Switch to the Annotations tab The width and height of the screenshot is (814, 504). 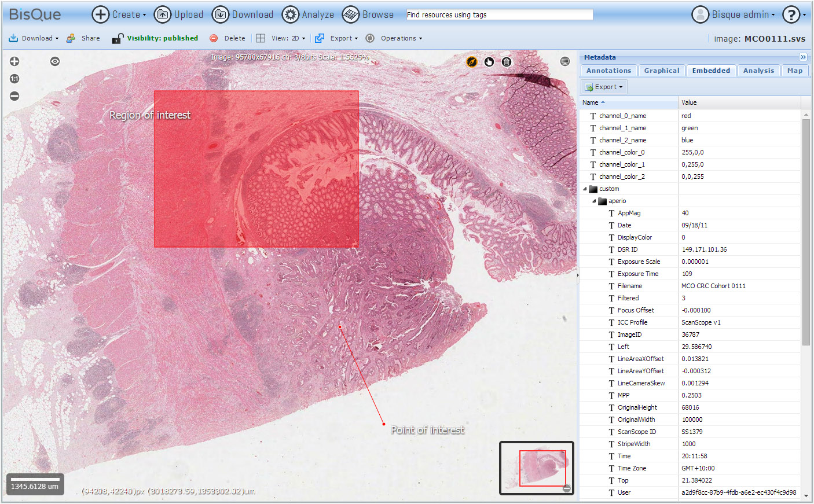point(608,71)
